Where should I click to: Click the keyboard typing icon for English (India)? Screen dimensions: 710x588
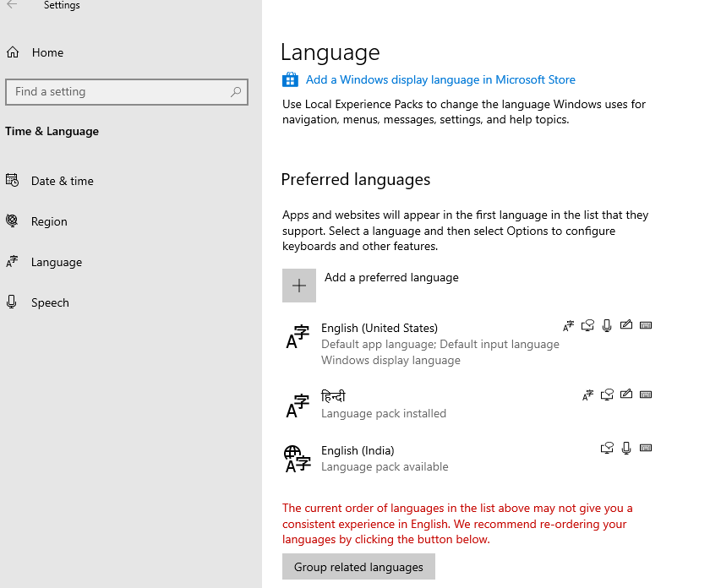[x=646, y=449]
